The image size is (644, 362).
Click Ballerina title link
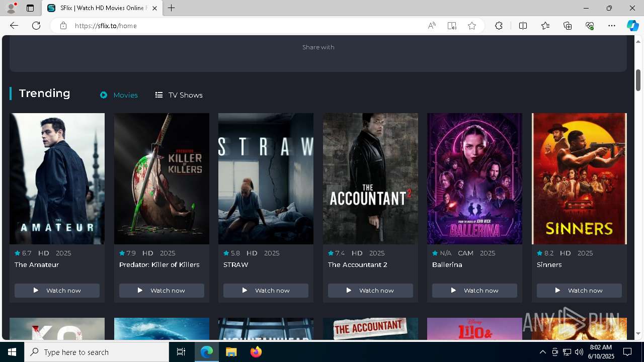coord(447,264)
